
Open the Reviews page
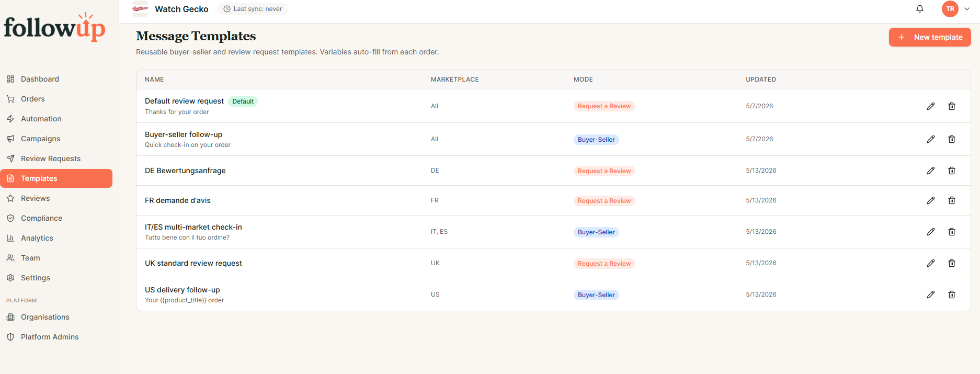click(x=56, y=198)
